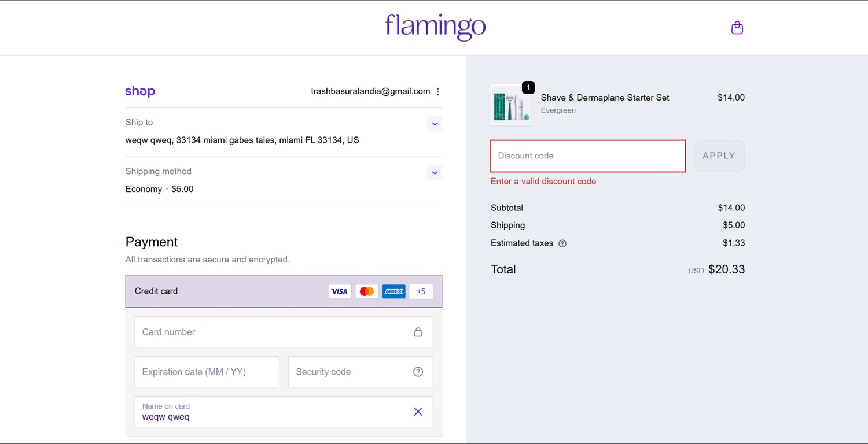Screen dimensions: 868x444
Task: Click the Economy · $5.00 shipping text
Action: (x=159, y=189)
